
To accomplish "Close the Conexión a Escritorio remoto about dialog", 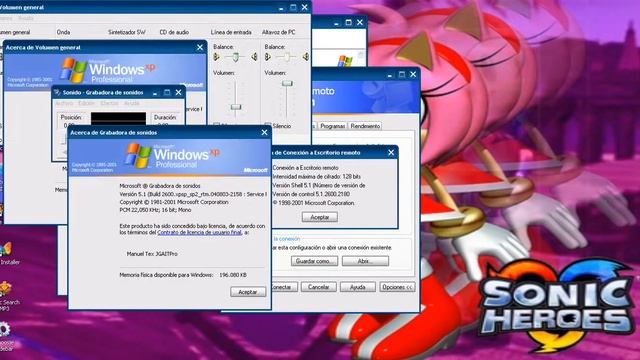I will 391,152.
